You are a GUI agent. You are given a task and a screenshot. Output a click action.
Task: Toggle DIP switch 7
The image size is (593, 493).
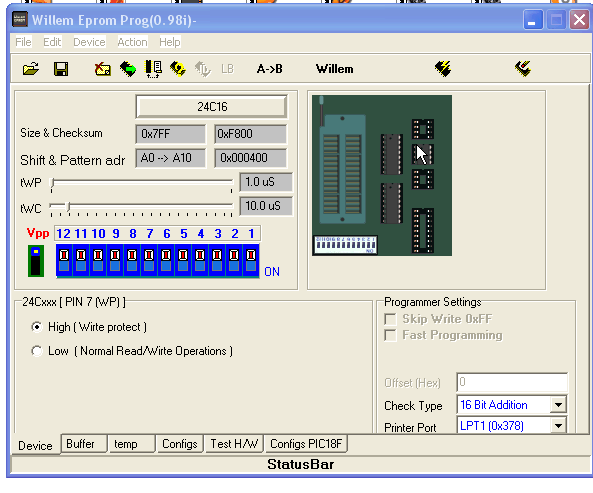149,261
